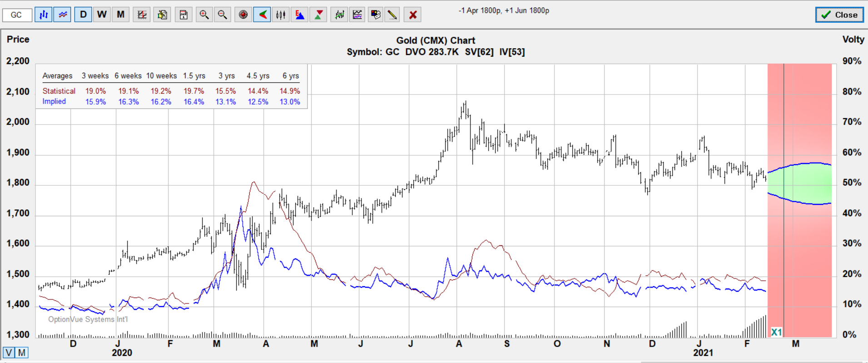868x363 pixels.
Task: Click the copy chart to clipboard icon
Action: [162, 15]
